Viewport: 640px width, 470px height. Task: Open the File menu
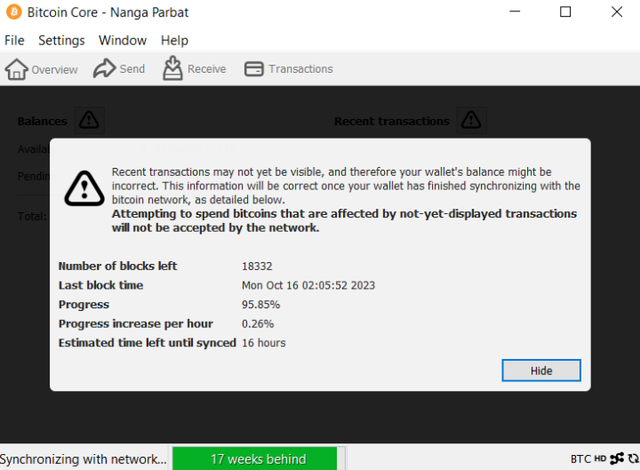pyautogui.click(x=14, y=40)
